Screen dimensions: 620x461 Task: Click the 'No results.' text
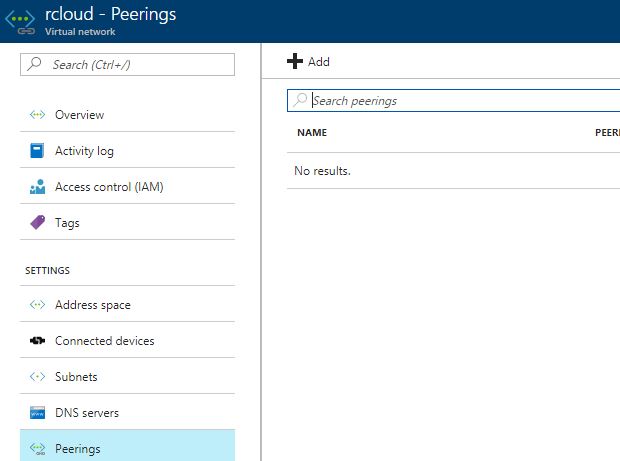[x=322, y=171]
